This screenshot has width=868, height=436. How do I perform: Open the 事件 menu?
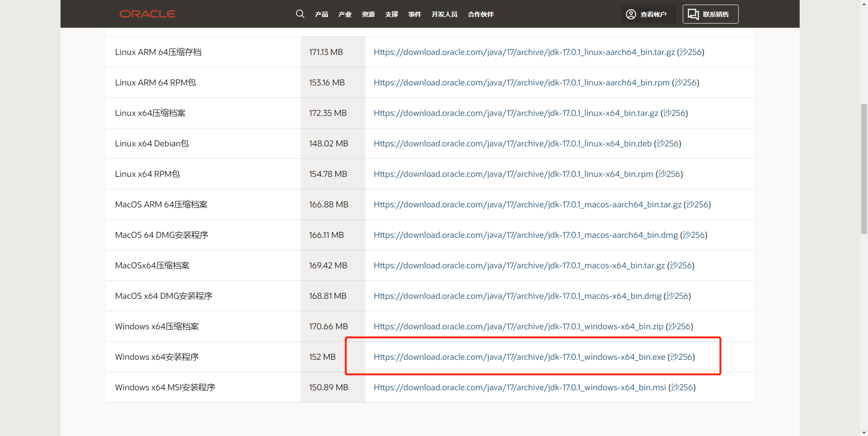415,14
